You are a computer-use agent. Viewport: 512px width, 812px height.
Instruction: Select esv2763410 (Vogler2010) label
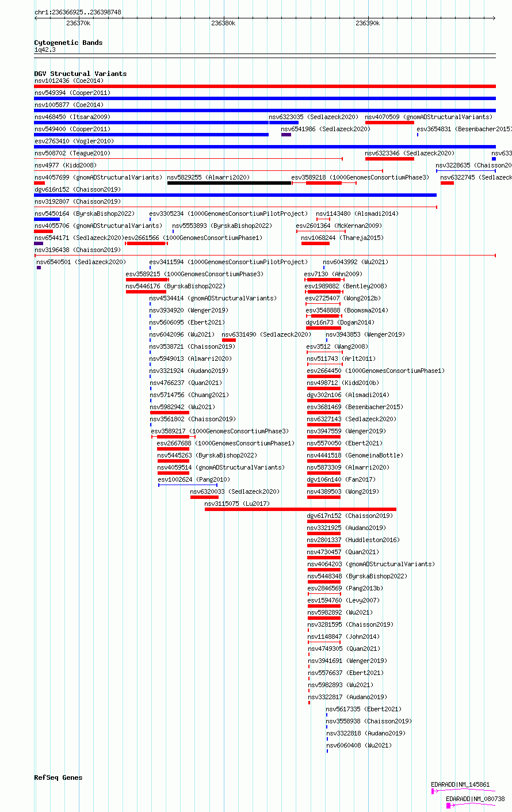[x=74, y=141]
